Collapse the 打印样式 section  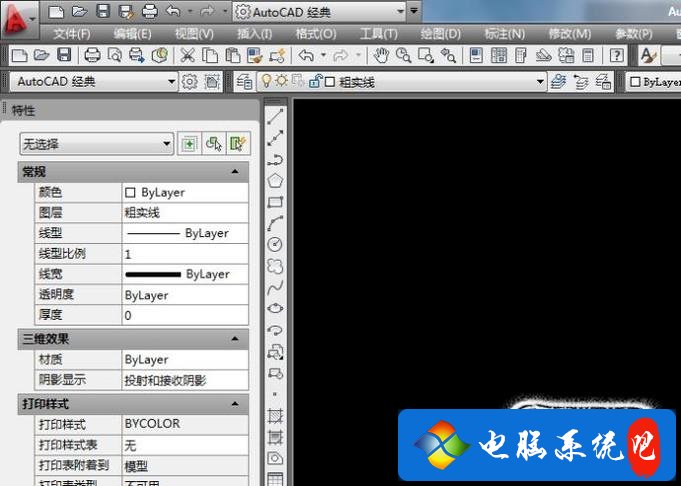click(x=235, y=404)
